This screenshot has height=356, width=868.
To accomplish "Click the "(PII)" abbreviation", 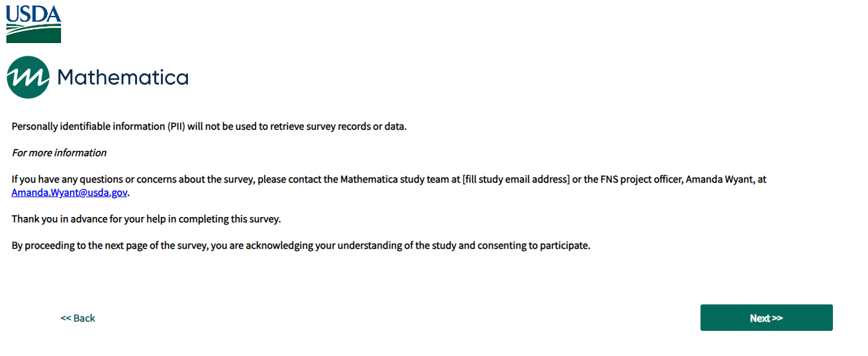I will (x=176, y=126).
